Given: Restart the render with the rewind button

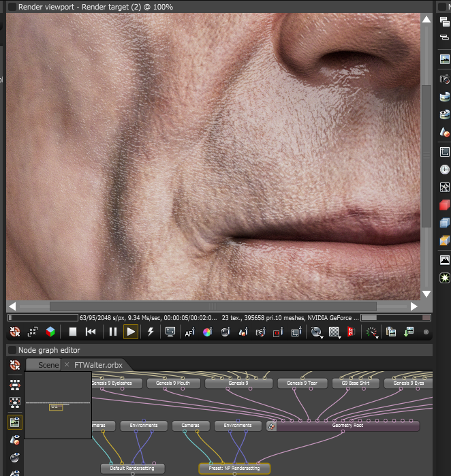Looking at the screenshot, I should coord(91,332).
